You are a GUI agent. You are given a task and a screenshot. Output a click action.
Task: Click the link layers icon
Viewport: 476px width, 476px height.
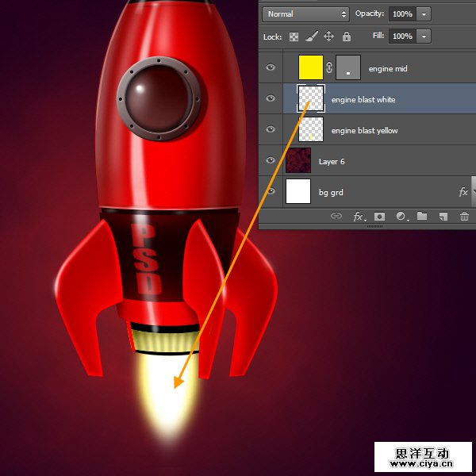336,216
